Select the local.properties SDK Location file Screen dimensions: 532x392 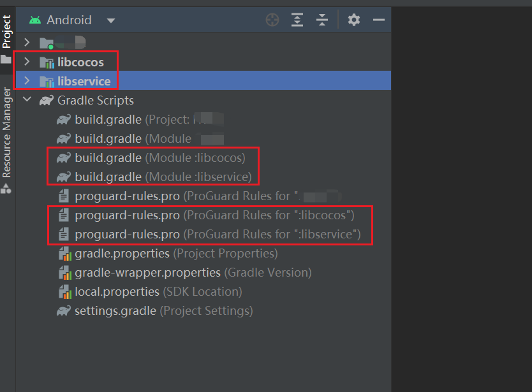pos(117,291)
